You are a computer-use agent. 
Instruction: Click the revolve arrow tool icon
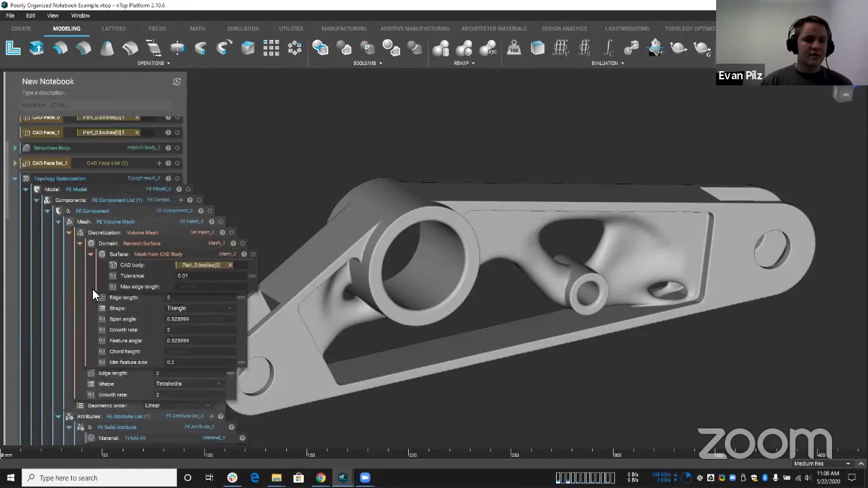[x=224, y=48]
